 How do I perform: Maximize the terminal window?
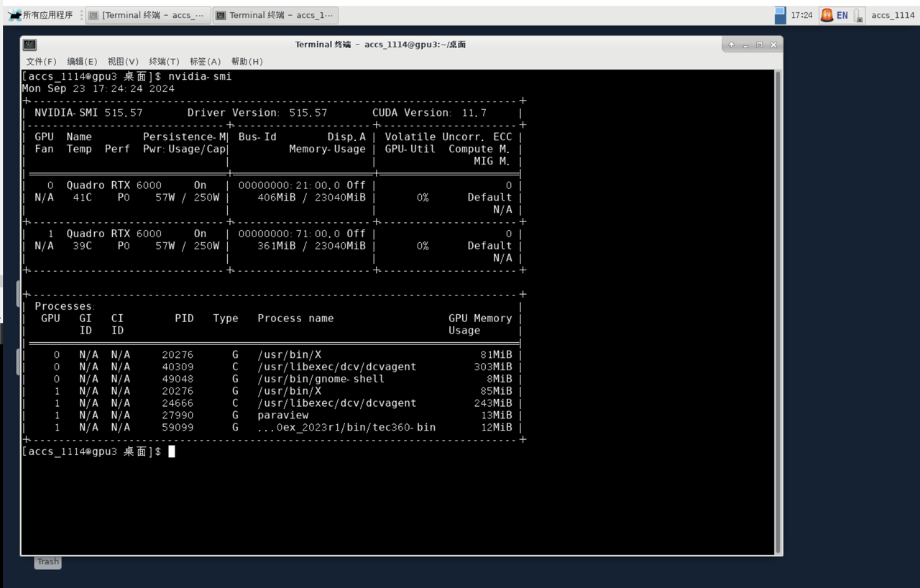759,45
